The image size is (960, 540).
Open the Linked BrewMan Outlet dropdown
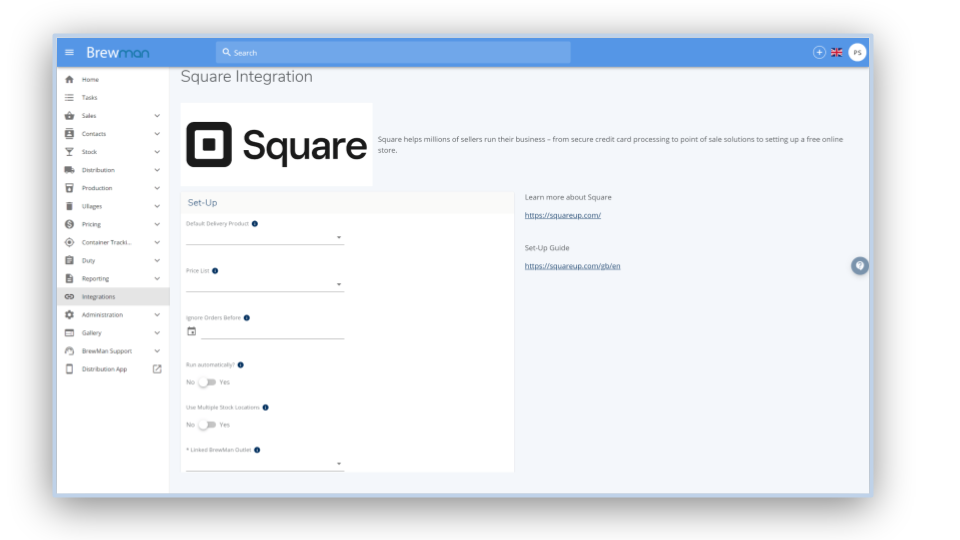click(264, 463)
